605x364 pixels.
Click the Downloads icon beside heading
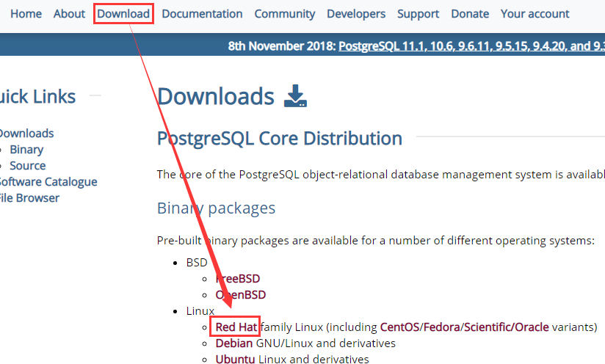click(296, 95)
